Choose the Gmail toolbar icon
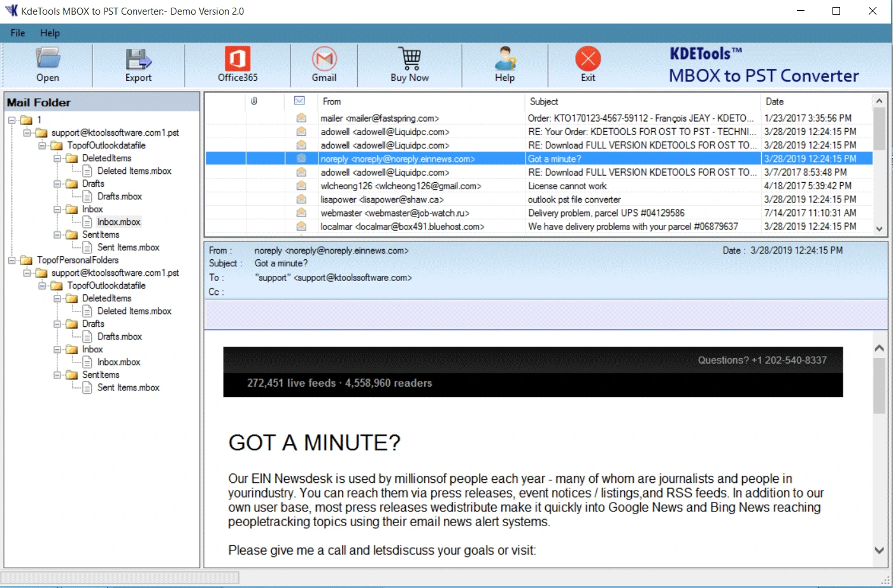Screen dimensions: 893x588 324,59
